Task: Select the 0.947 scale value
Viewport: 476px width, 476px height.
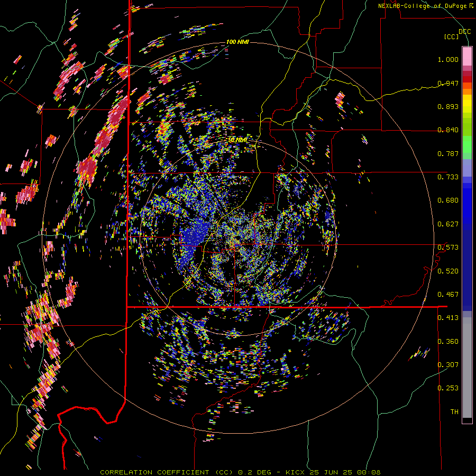Action: [x=448, y=83]
